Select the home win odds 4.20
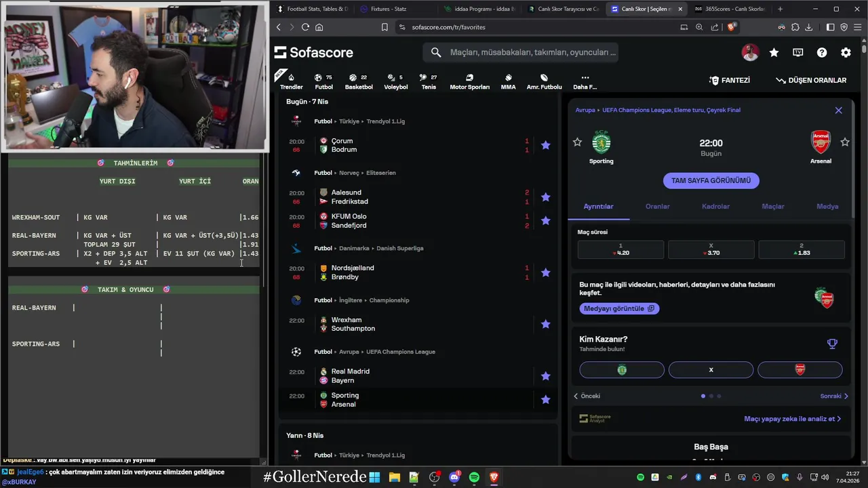Viewport: 868px width, 488px height. pyautogui.click(x=620, y=249)
